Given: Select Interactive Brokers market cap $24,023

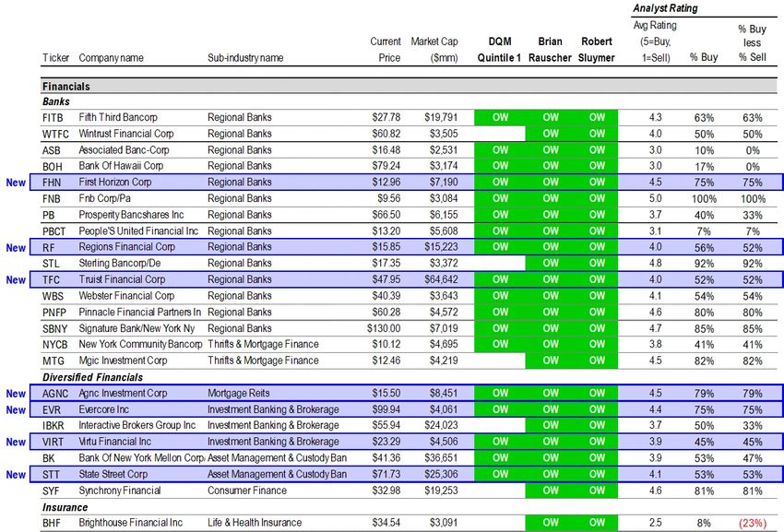Looking at the screenshot, I should (x=441, y=425).
